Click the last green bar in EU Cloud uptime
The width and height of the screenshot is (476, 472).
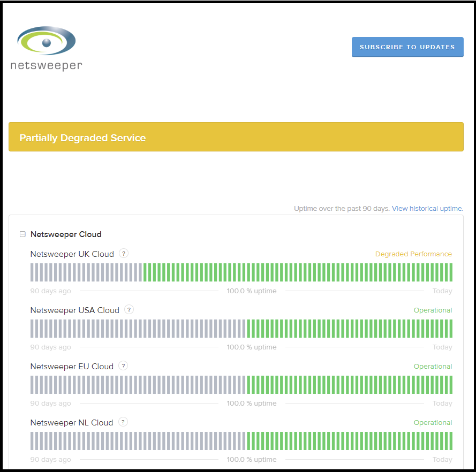[451, 385]
